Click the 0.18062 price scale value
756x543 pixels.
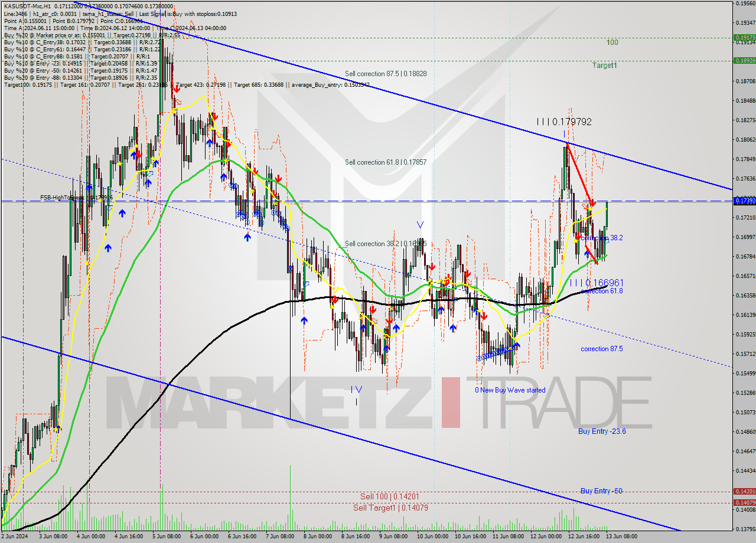(745, 139)
